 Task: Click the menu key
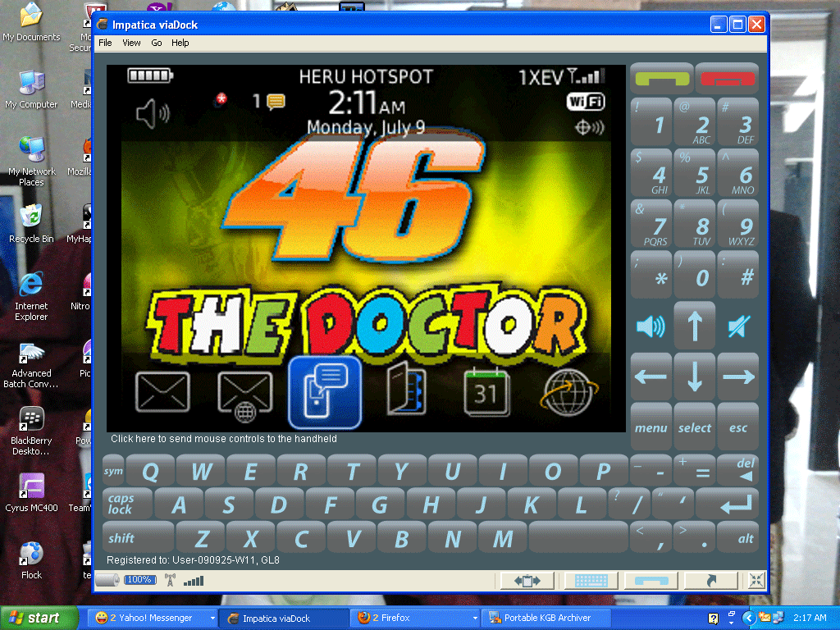pos(651,427)
